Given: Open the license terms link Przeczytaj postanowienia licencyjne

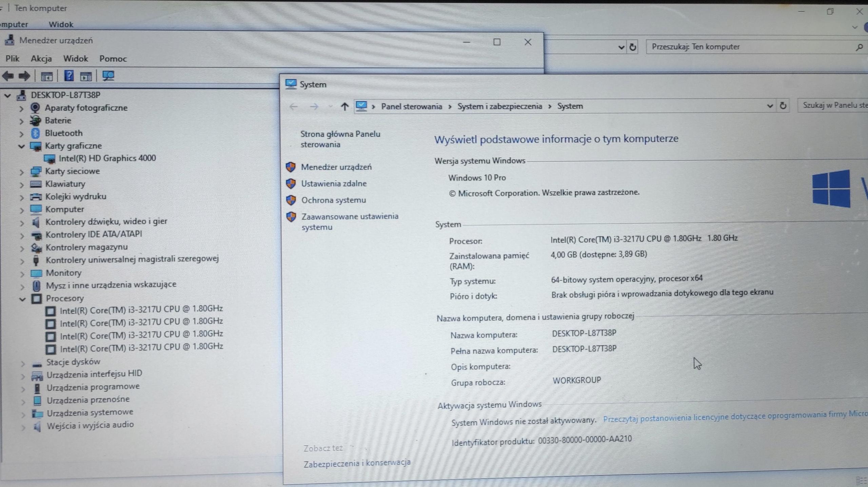Looking at the screenshot, I should pyautogui.click(x=735, y=417).
